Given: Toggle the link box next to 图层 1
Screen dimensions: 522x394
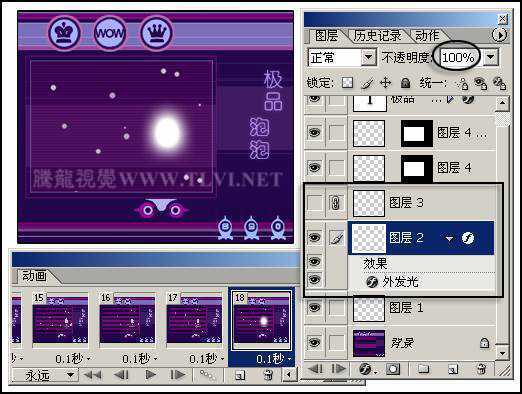Looking at the screenshot, I should (337, 308).
